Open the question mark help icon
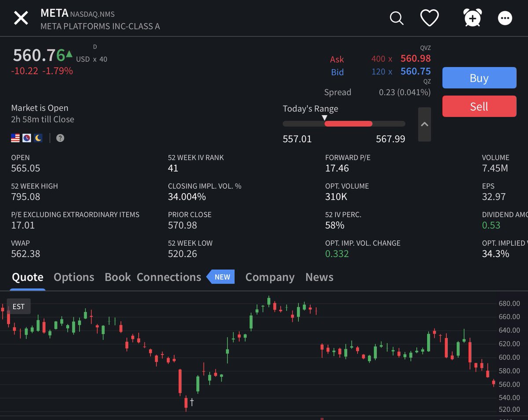Screen dimensions: 528x420 (60, 138)
